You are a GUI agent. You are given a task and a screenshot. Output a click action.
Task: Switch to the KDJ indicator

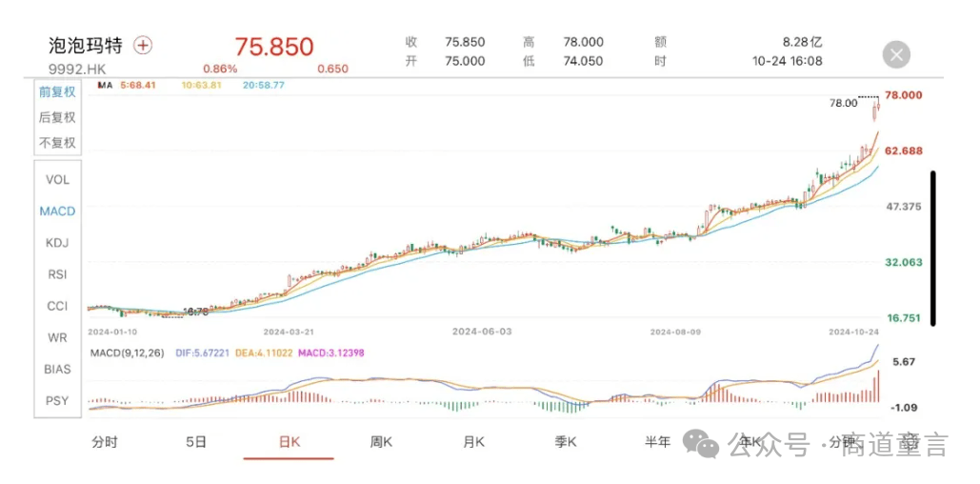(57, 243)
